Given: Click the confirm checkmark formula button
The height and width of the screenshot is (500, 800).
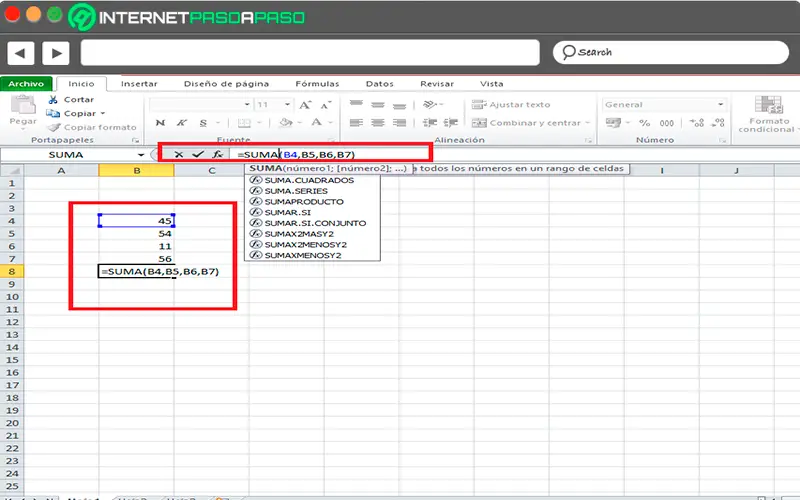Looking at the screenshot, I should [198, 154].
